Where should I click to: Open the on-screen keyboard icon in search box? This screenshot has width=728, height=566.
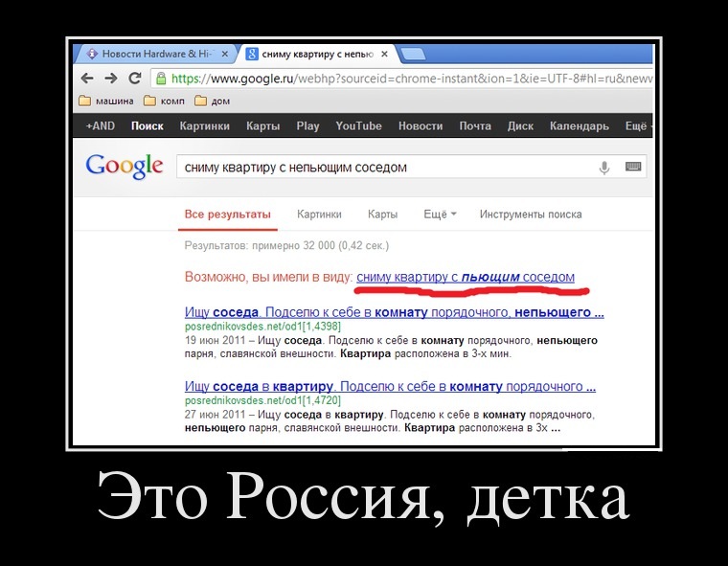[x=632, y=168]
